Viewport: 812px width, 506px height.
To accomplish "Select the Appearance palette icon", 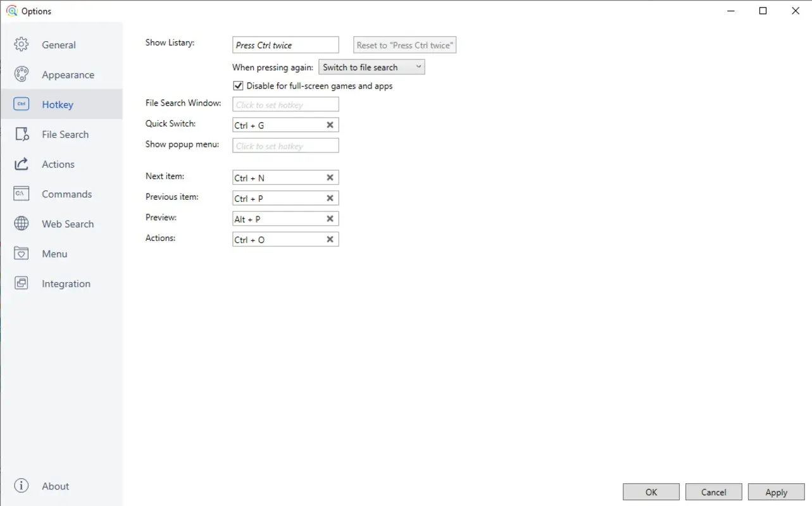I will click(21, 74).
